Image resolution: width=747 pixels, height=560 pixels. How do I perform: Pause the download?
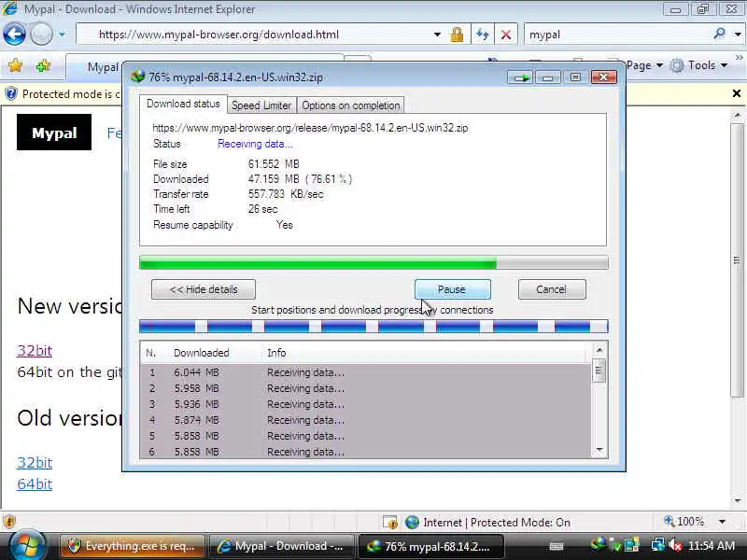452,289
